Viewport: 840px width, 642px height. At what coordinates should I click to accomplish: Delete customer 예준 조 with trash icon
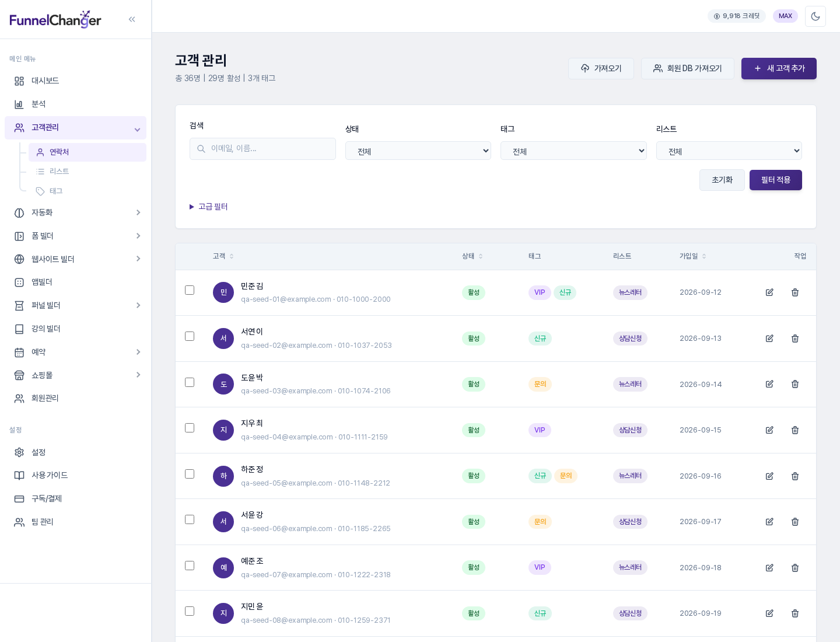tap(795, 568)
